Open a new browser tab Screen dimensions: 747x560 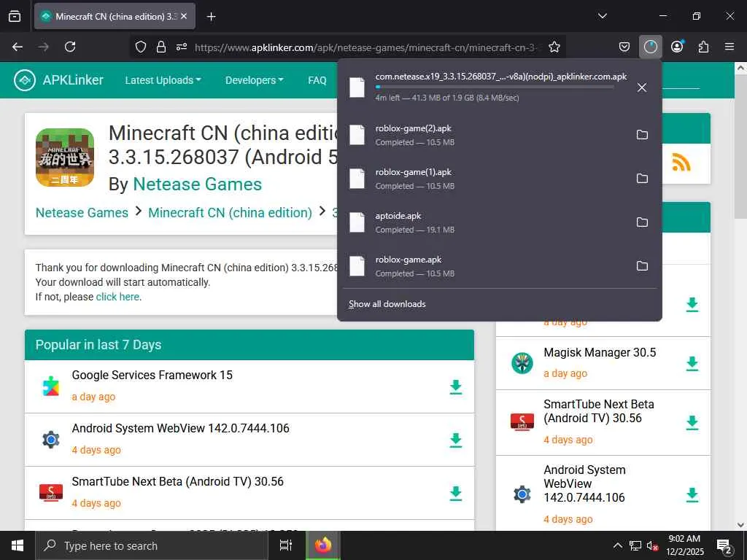point(211,17)
